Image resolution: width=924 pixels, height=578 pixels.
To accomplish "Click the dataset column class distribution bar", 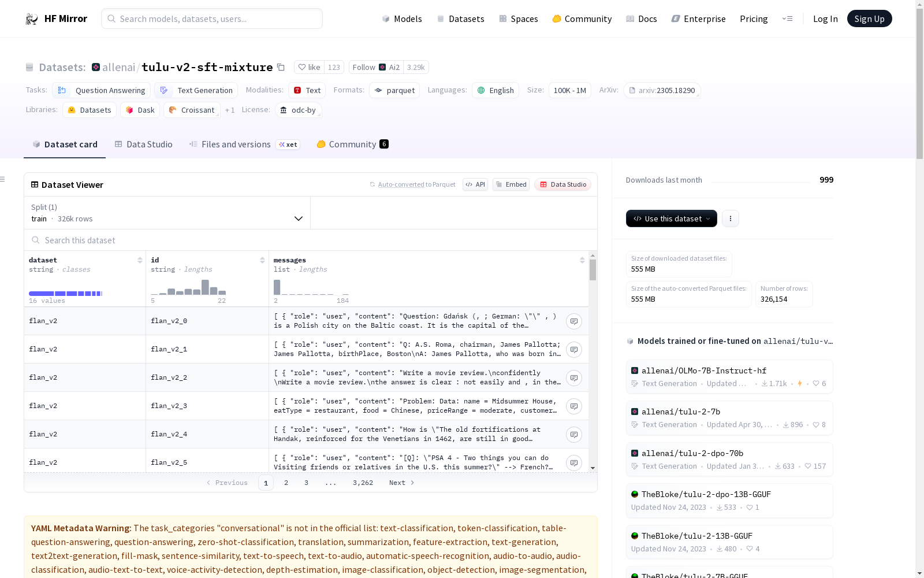I will click(65, 294).
